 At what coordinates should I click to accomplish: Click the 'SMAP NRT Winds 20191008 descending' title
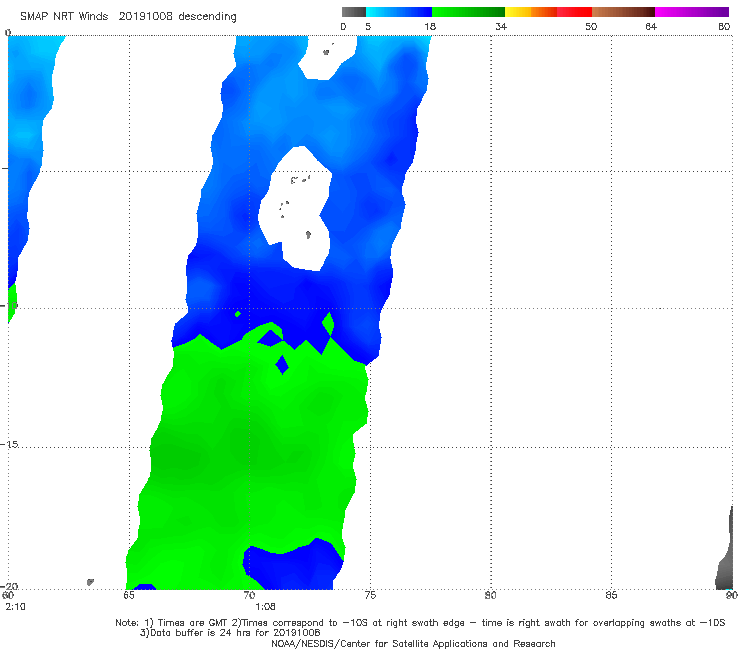128,16
